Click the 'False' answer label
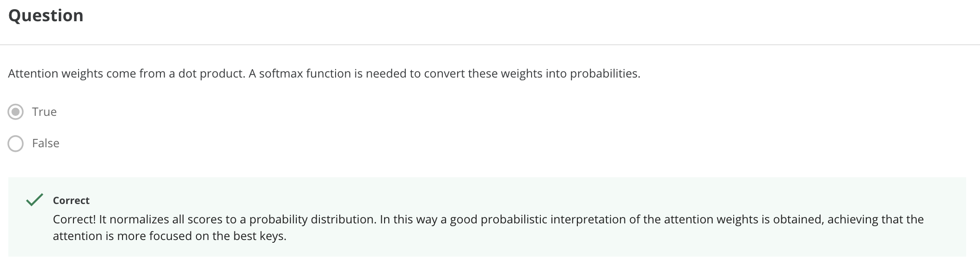The height and width of the screenshot is (264, 980). point(46,143)
